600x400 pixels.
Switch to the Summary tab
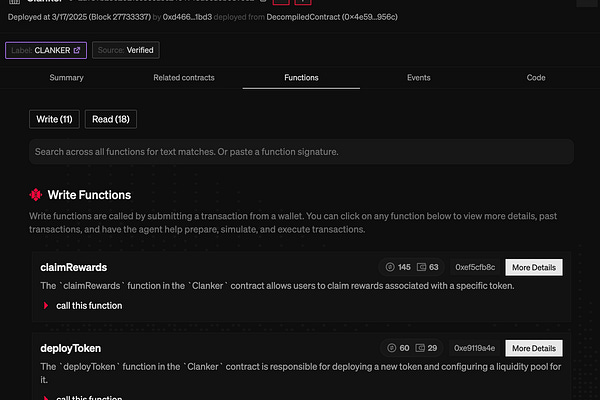coord(66,78)
